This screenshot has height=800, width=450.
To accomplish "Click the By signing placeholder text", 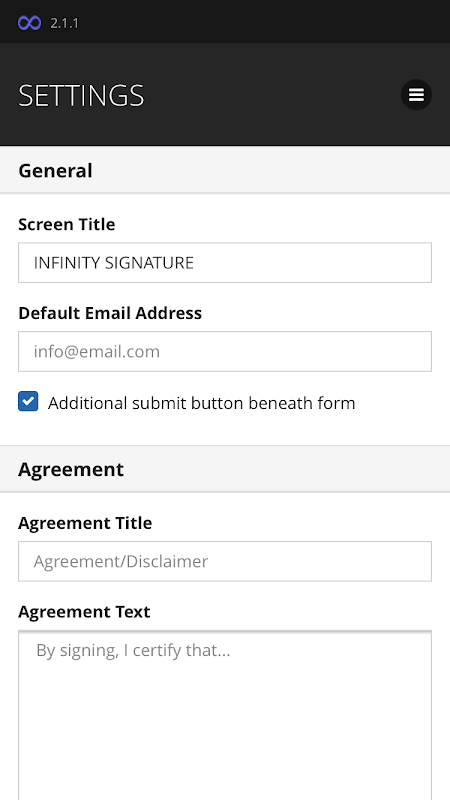I will [133, 651].
